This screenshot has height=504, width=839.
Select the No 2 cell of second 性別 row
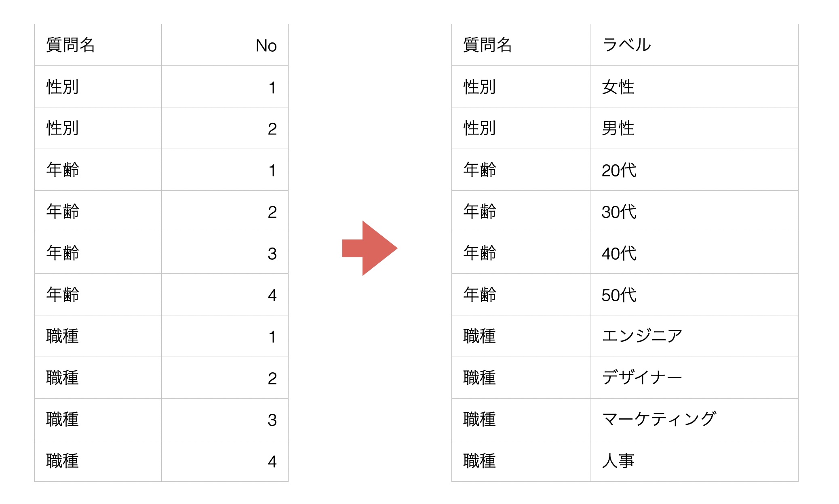225,128
